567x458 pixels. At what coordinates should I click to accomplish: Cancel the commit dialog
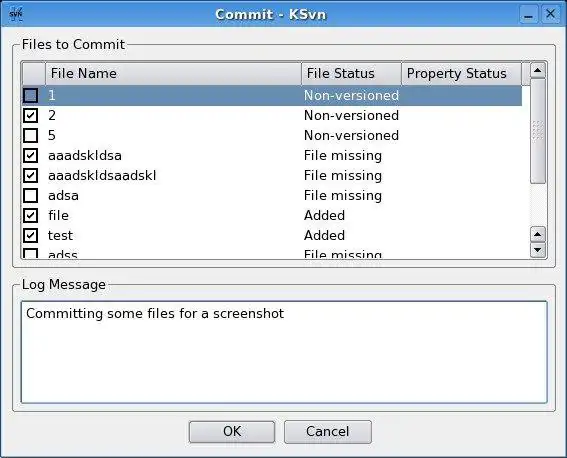click(328, 432)
